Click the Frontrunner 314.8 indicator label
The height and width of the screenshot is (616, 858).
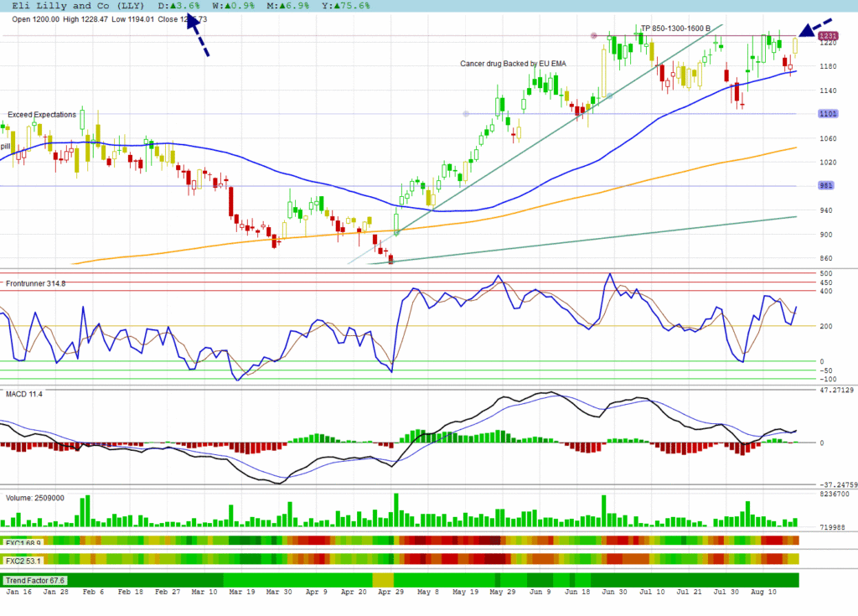tap(35, 283)
